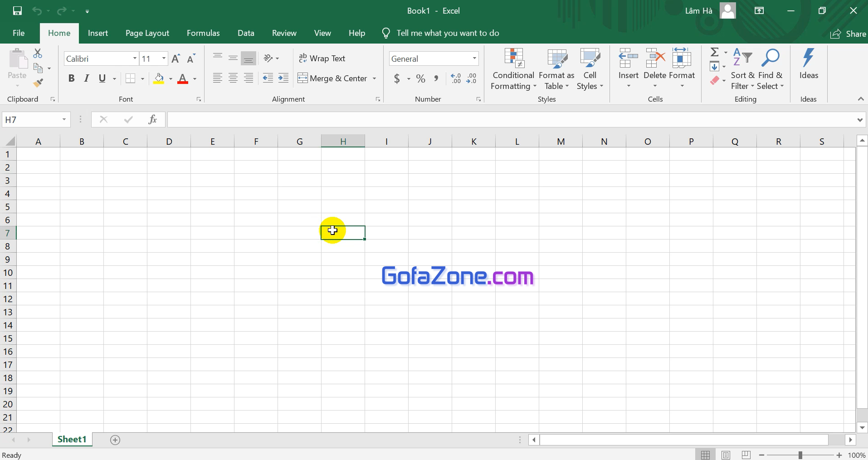This screenshot has width=868, height=460.
Task: Select the Format Painter brush
Action: tap(38, 83)
